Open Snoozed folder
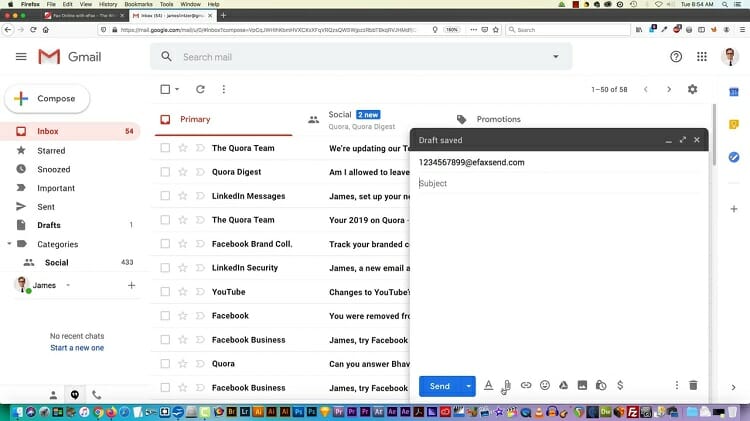 pyautogui.click(x=71, y=169)
